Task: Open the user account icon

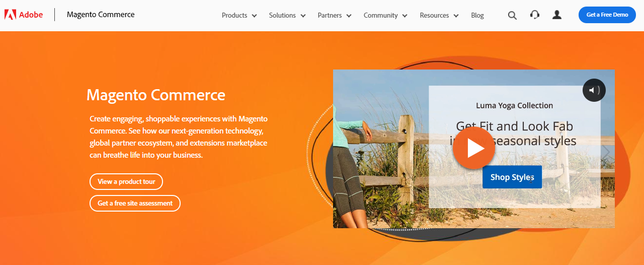Action: (556, 15)
